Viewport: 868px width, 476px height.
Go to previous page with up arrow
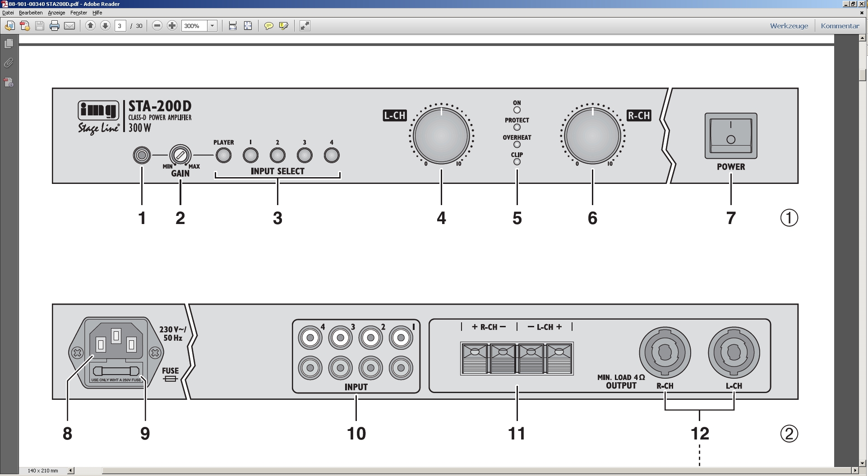[90, 26]
